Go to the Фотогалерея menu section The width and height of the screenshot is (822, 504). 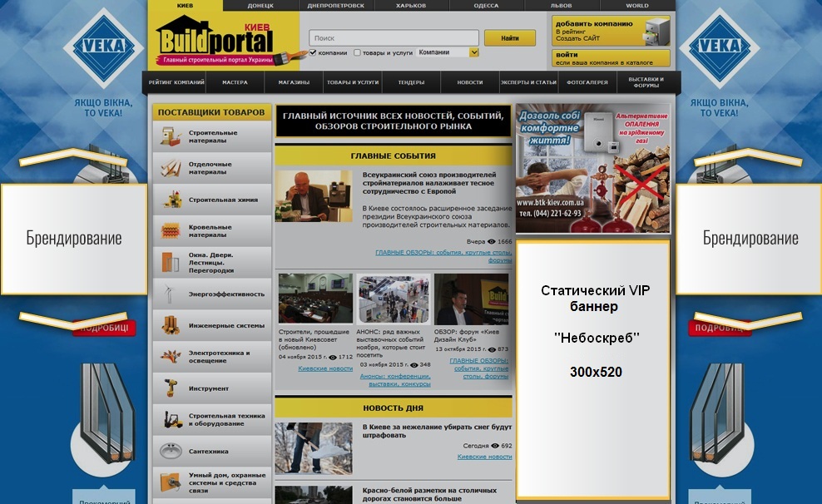click(x=587, y=82)
